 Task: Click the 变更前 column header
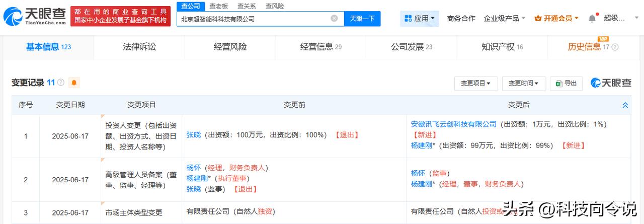294,105
